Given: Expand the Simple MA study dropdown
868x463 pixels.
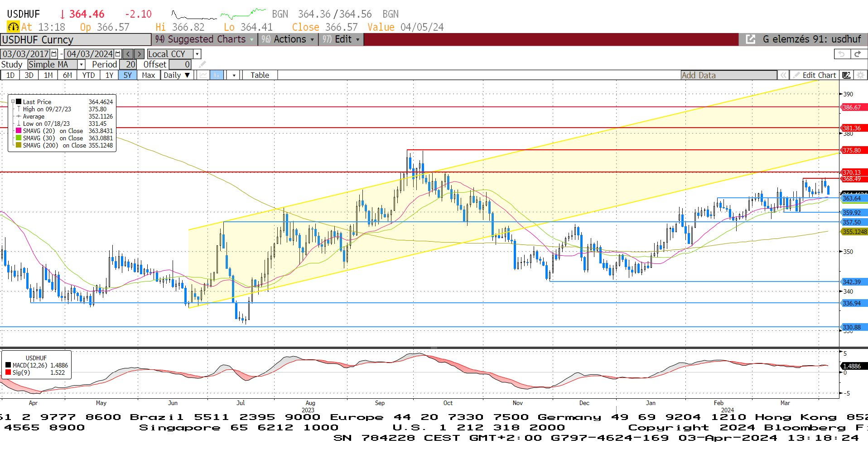Looking at the screenshot, I should pos(82,64).
